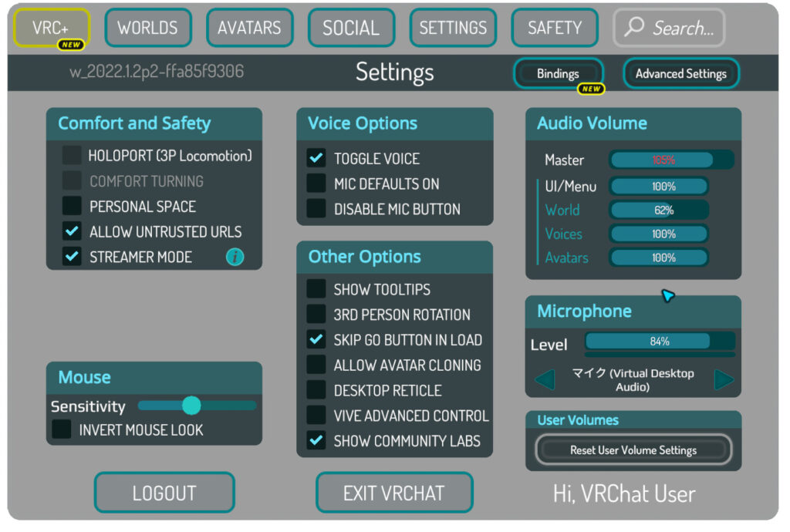Enable Vive Advanced Control

(316, 416)
